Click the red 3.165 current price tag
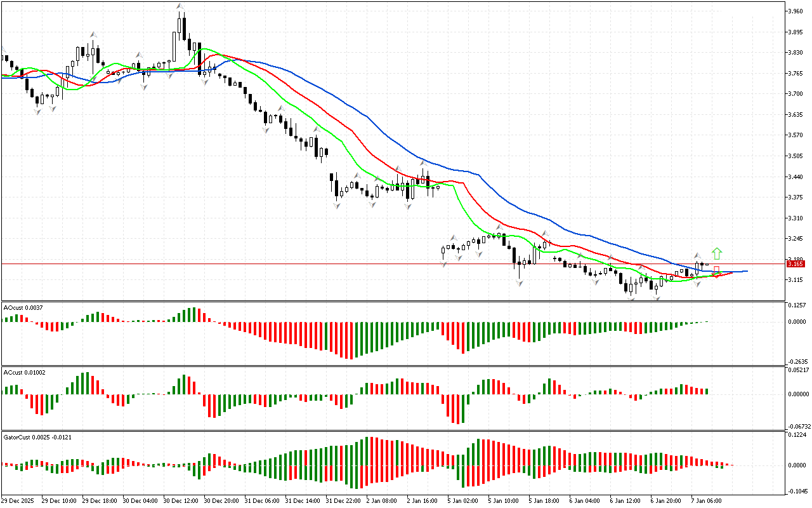This screenshot has width=812, height=508. 796,264
